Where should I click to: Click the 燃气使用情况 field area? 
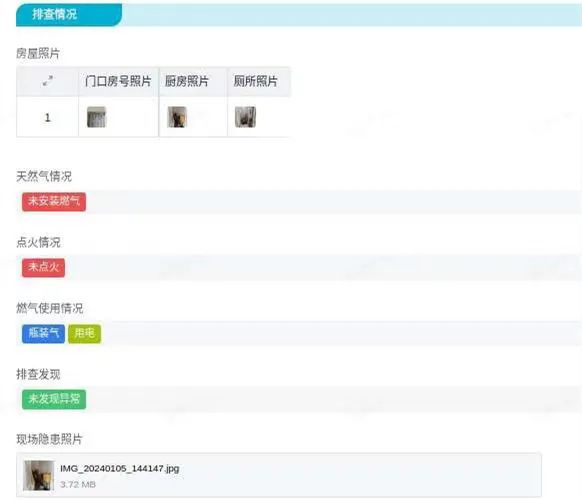pos(299,334)
